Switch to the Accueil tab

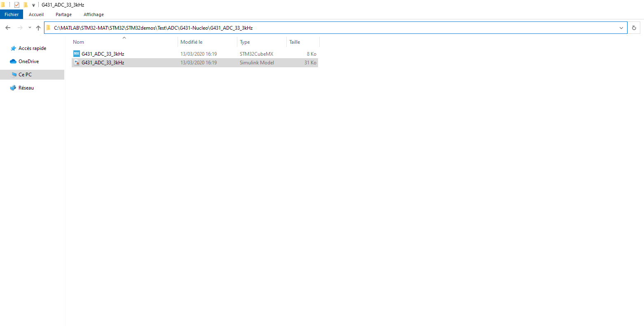(x=36, y=14)
